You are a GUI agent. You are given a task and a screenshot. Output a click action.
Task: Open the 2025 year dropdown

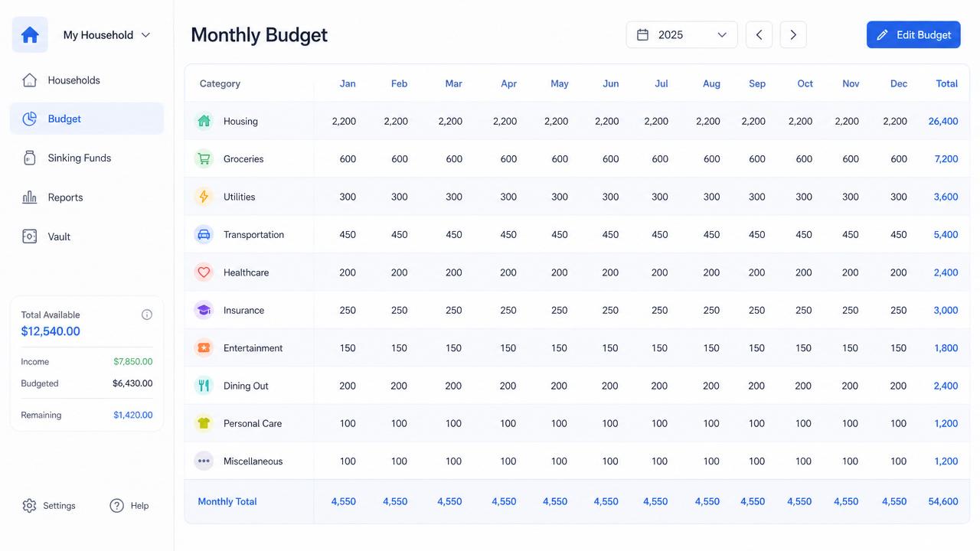681,34
